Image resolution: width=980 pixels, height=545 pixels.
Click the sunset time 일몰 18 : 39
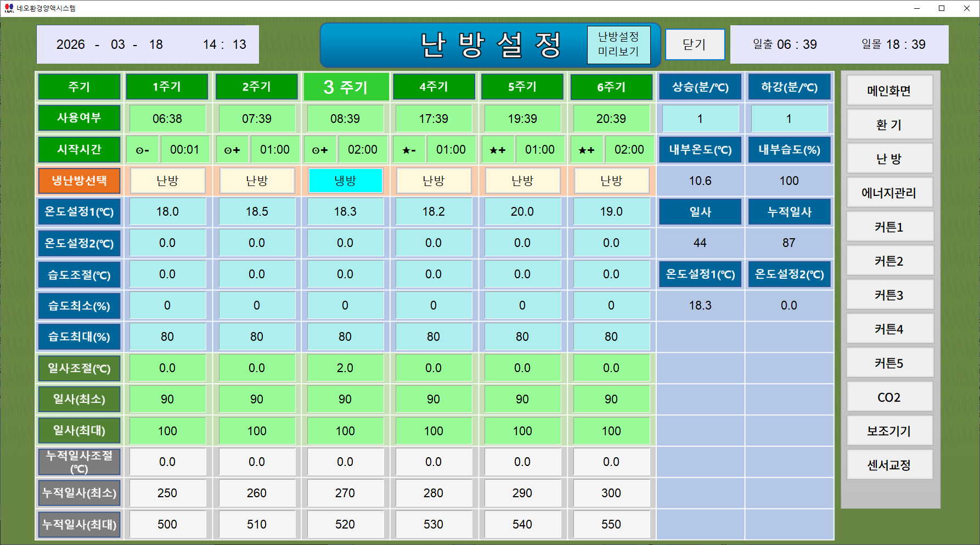(x=893, y=44)
